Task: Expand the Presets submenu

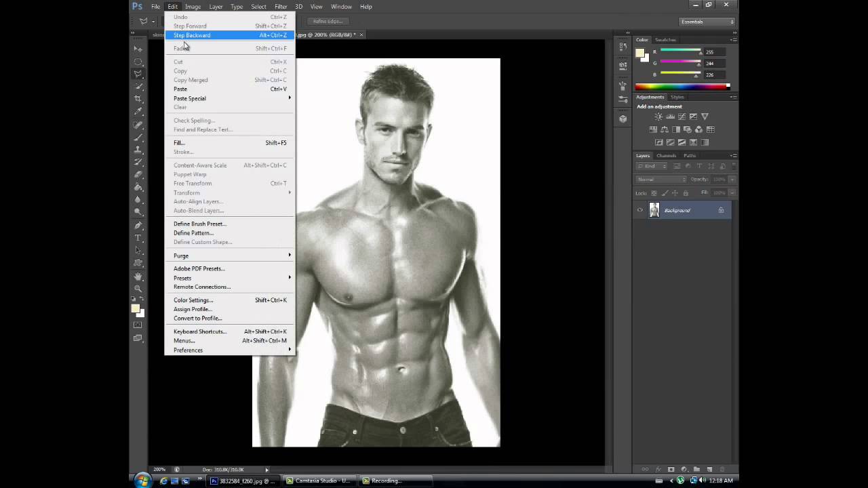Action: [230, 278]
